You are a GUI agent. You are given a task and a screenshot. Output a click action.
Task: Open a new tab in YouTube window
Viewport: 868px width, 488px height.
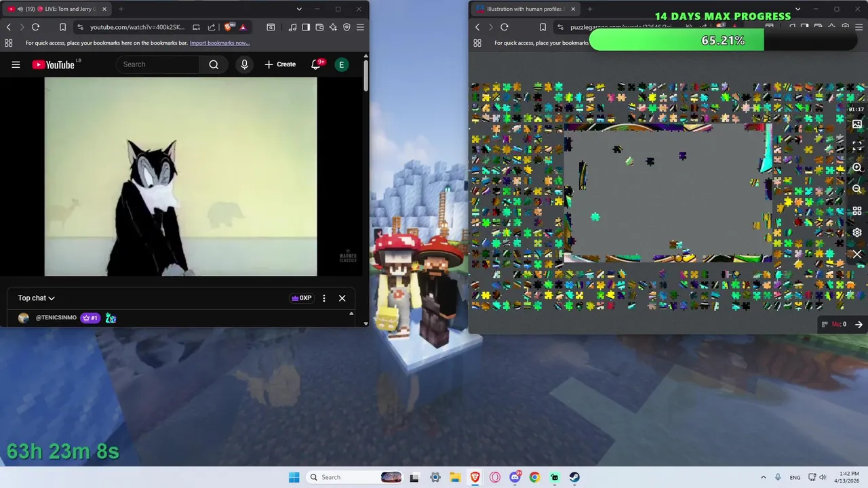click(x=121, y=9)
